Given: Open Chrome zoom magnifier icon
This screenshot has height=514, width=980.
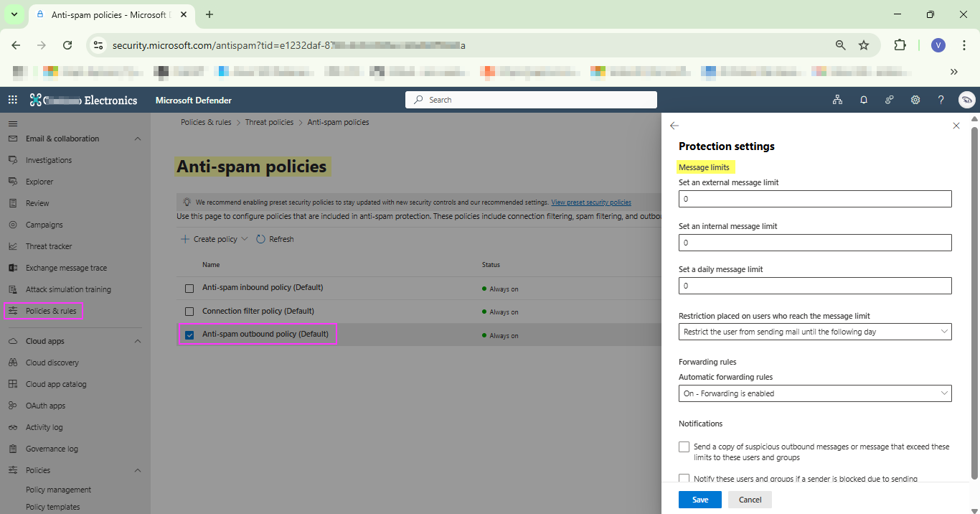Looking at the screenshot, I should (841, 45).
